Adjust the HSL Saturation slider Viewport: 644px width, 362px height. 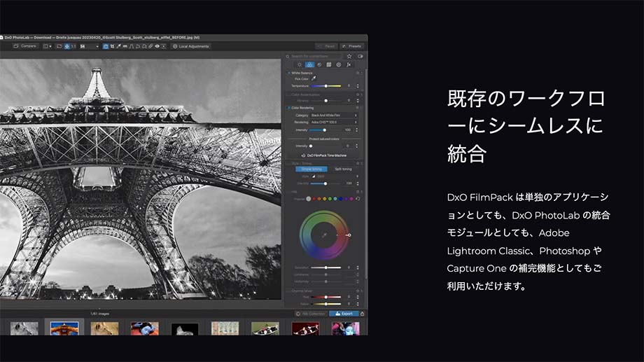326,267
